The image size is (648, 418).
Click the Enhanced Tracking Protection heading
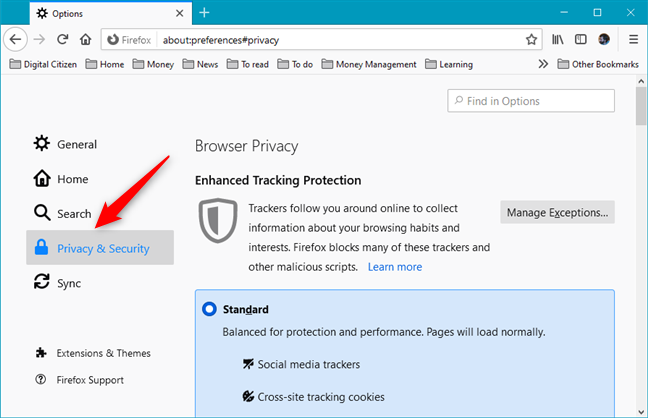pos(278,180)
